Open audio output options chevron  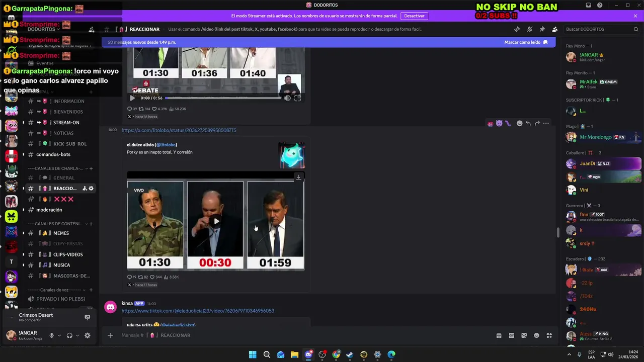[x=77, y=335]
